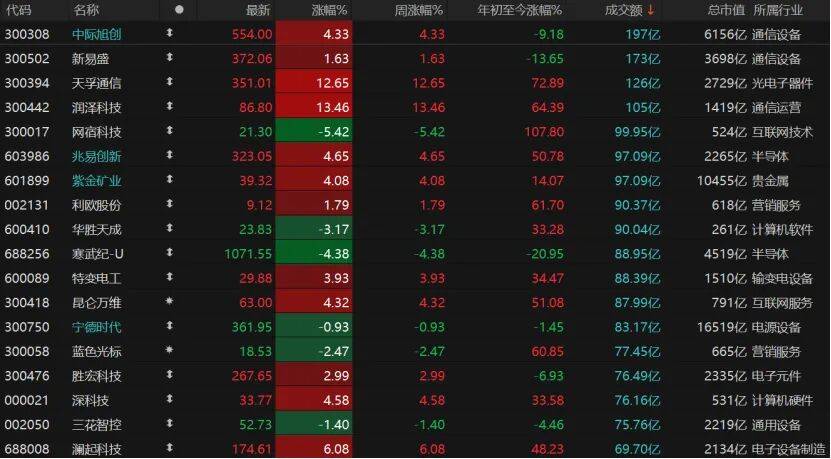831x459 pixels.
Task: Open stock 兆易创新
Action: (x=97, y=156)
